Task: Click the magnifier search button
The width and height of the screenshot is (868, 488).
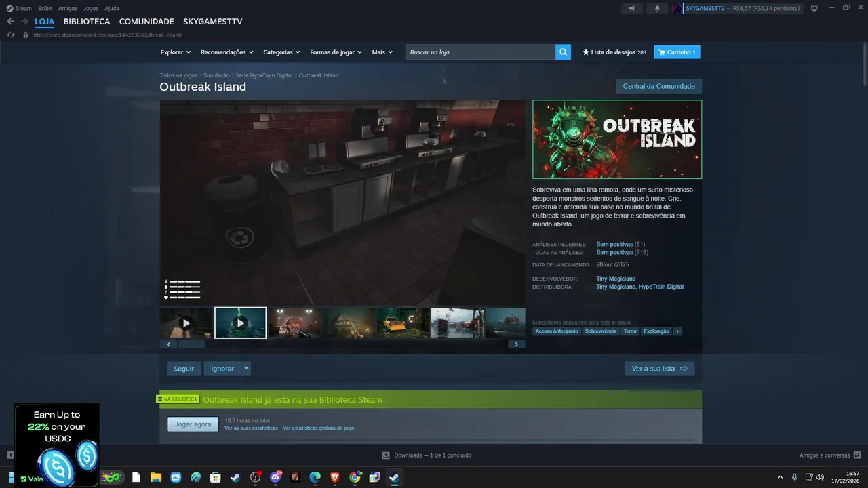Action: tap(563, 52)
